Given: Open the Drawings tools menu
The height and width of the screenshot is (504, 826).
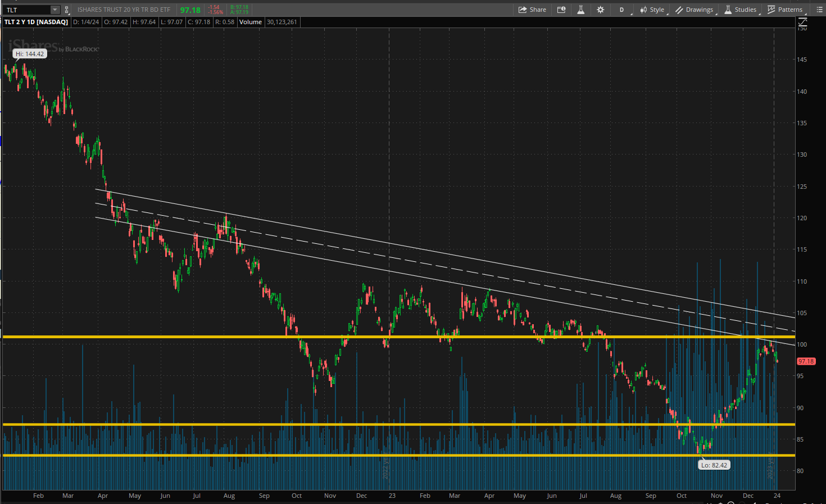Looking at the screenshot, I should click(694, 10).
